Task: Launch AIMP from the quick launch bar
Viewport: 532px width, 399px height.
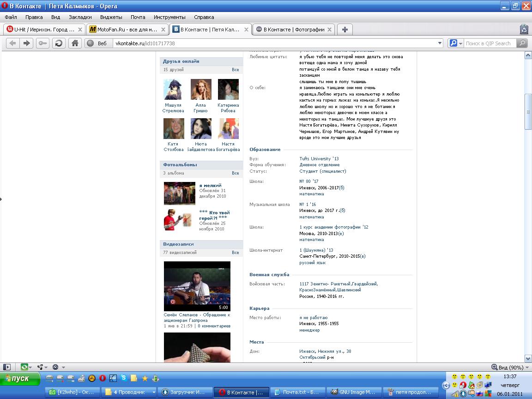Action: pyautogui.click(x=92, y=378)
